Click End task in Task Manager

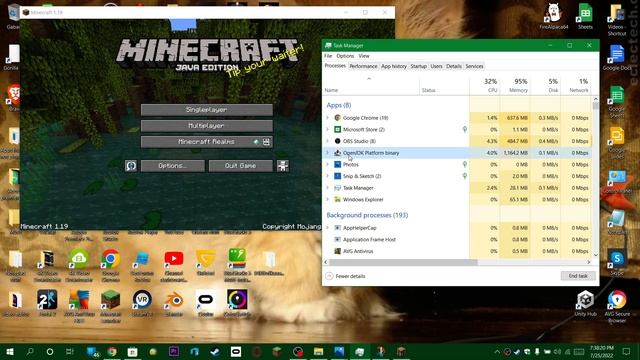pos(578,276)
